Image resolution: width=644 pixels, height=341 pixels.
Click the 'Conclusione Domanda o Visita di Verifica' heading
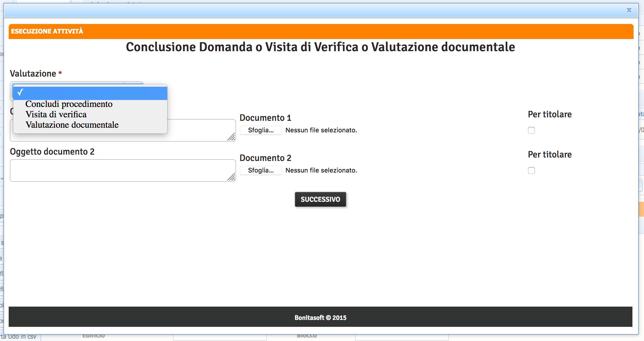point(320,47)
